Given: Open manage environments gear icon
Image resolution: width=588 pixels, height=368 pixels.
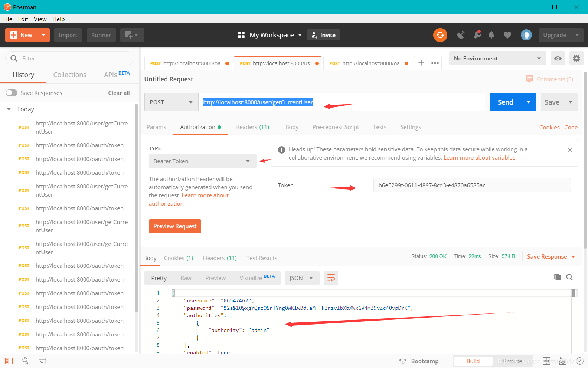Looking at the screenshot, I should click(576, 58).
